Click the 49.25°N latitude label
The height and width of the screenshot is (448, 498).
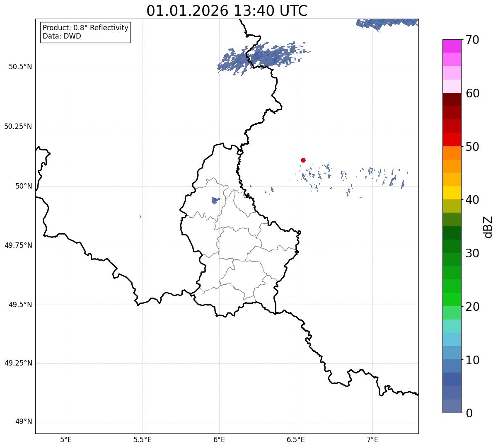click(18, 363)
